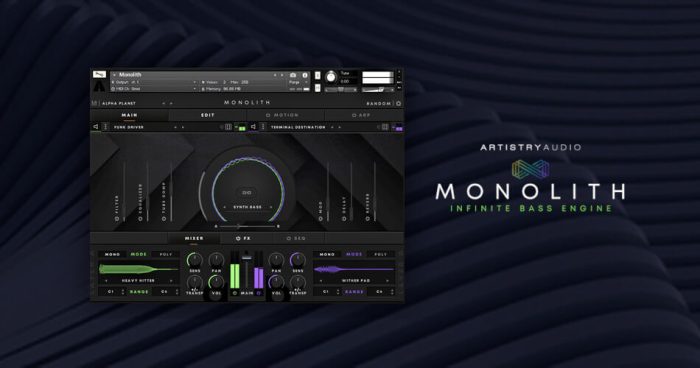Set right layer to POLY mode
This screenshot has height=368, width=700.
click(380, 254)
